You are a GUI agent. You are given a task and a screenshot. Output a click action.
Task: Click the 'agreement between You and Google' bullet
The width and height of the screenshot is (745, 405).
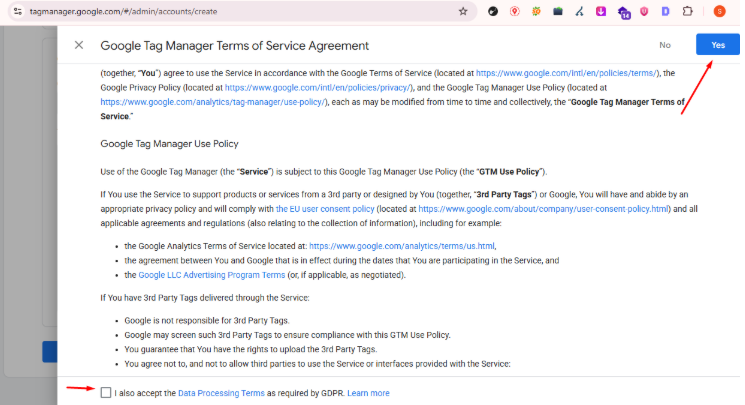342,260
